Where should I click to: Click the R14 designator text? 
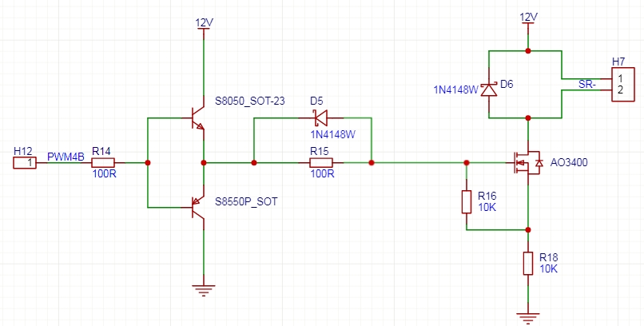coord(101,152)
